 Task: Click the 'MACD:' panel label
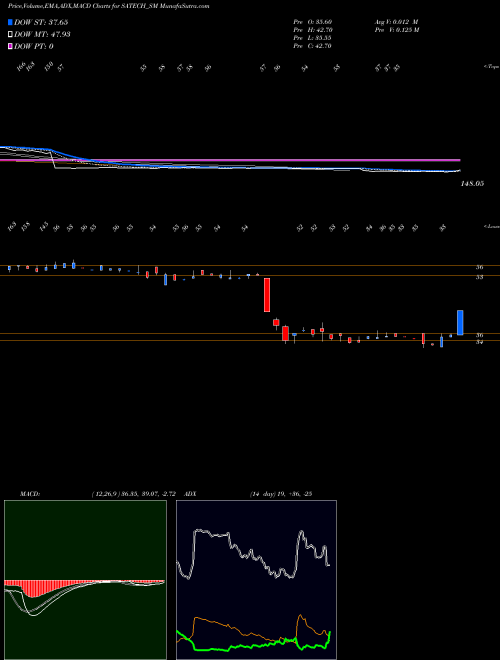pos(29,494)
